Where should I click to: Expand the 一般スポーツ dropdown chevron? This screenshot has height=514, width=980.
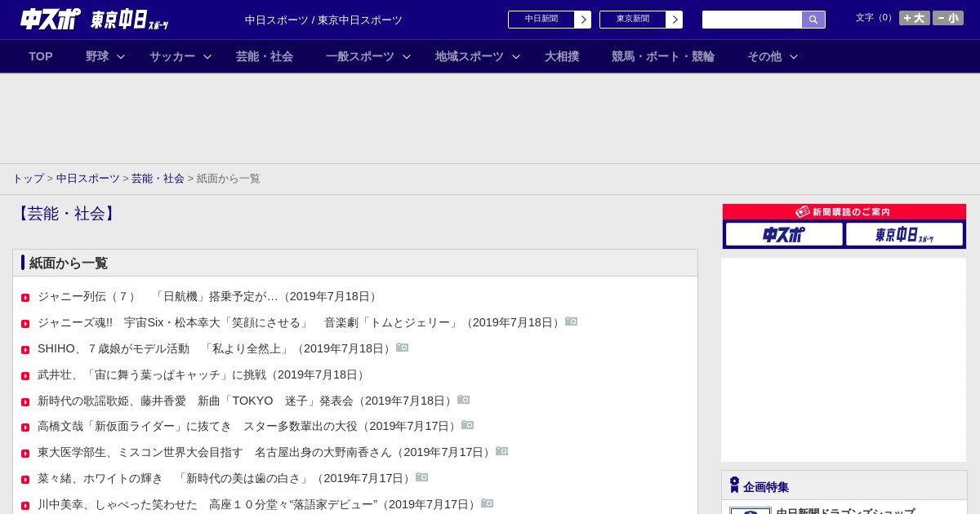pos(407,56)
